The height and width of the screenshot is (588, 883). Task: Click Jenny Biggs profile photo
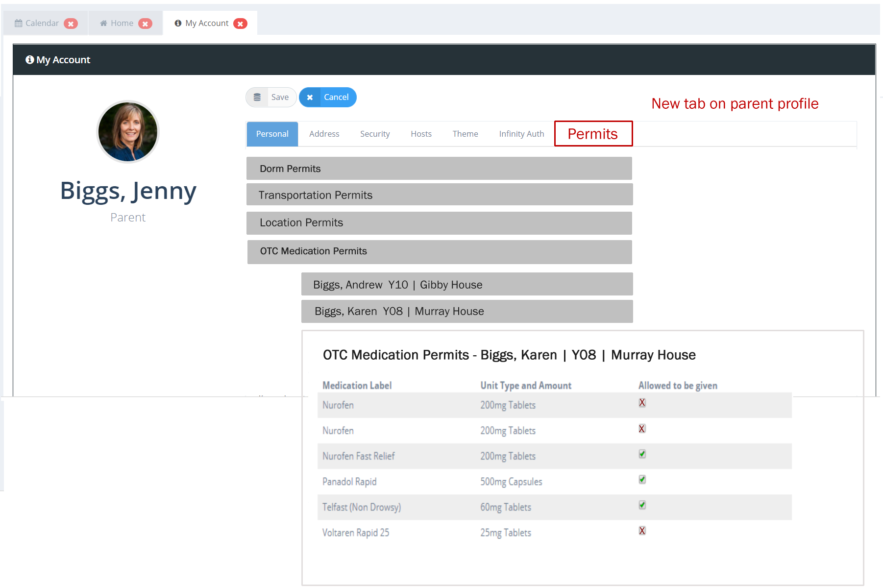[x=128, y=132]
